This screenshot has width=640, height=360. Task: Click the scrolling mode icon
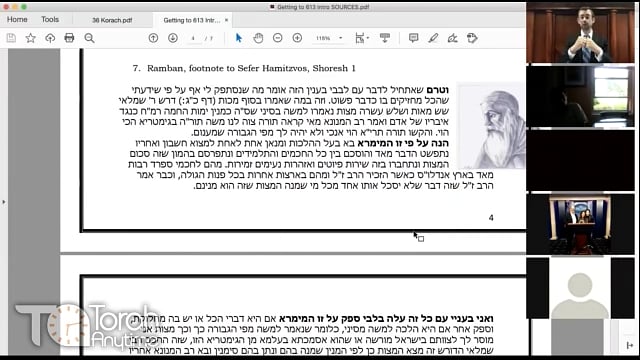(384, 38)
